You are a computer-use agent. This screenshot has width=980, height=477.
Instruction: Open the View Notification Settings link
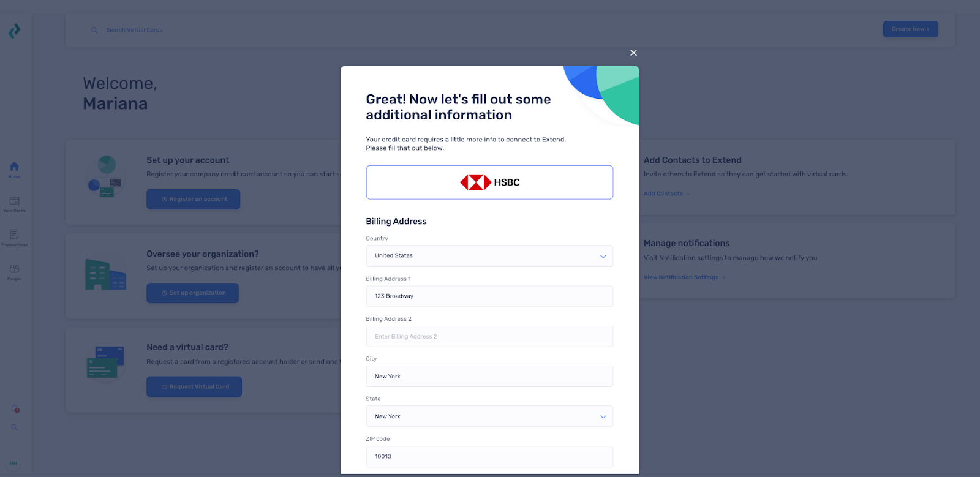(684, 277)
